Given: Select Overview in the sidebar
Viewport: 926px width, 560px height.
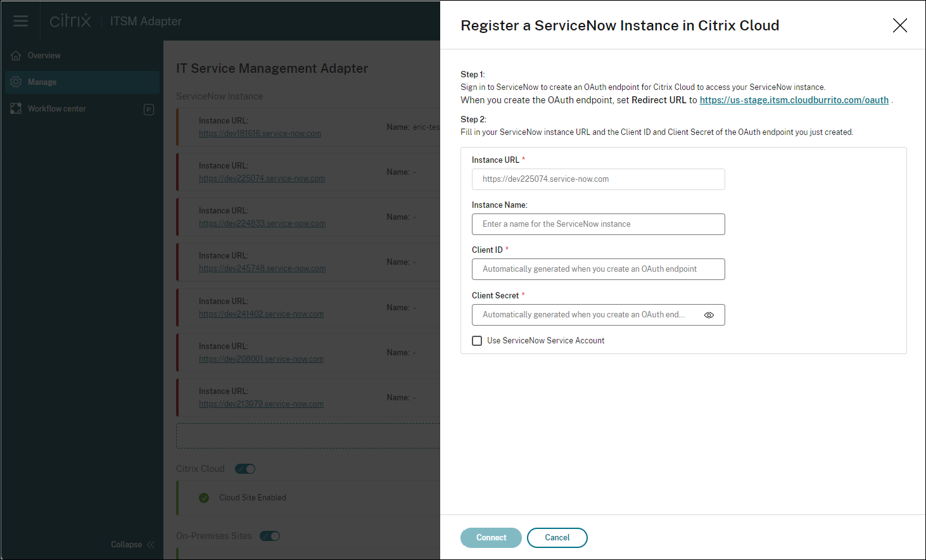Looking at the screenshot, I should pos(44,56).
